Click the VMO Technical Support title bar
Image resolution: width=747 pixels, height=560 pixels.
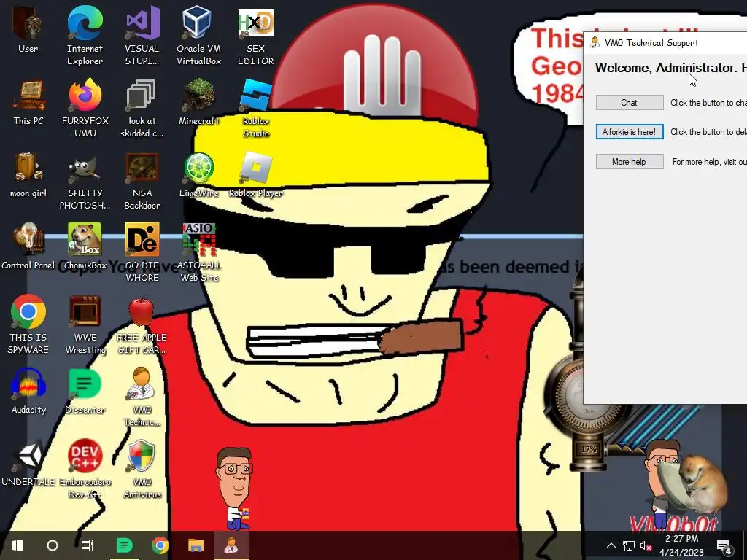coord(665,43)
